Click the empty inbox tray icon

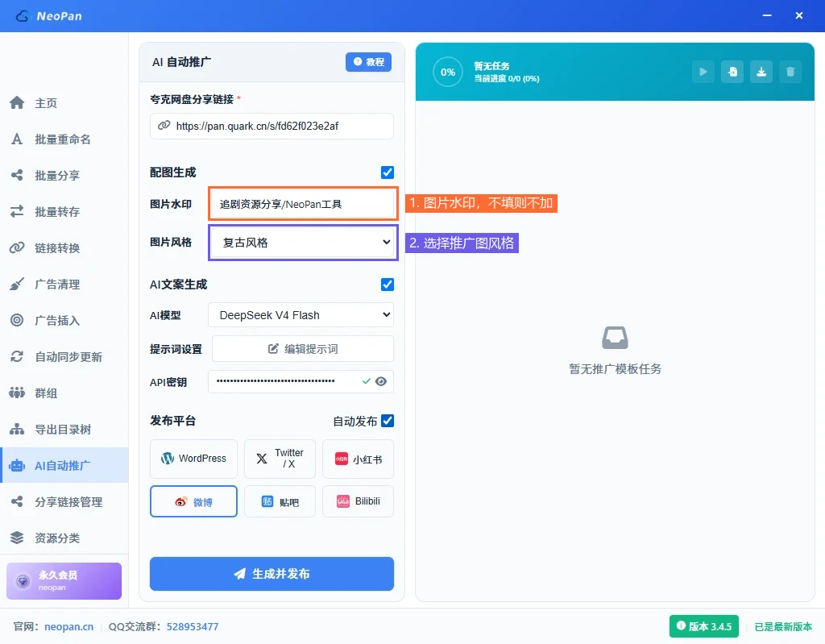[615, 338]
